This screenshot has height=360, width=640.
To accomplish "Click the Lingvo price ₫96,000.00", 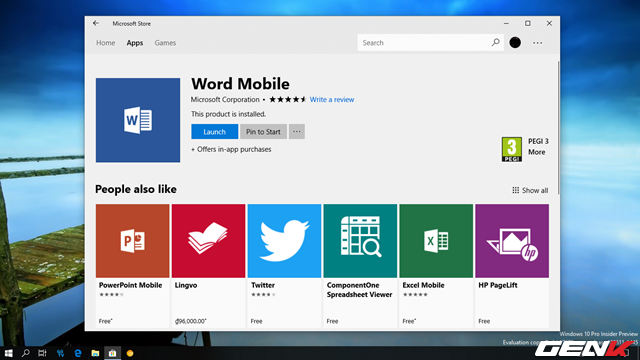I will (191, 321).
